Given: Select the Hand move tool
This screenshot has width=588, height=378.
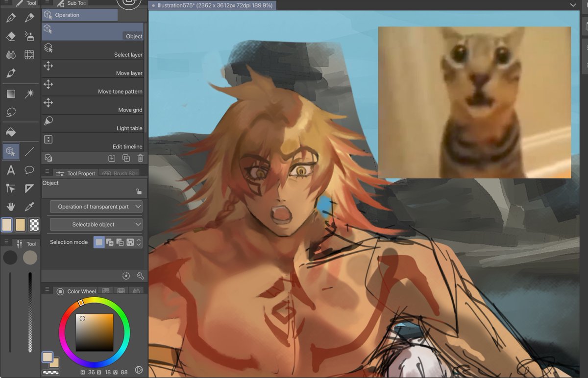Looking at the screenshot, I should 11,207.
